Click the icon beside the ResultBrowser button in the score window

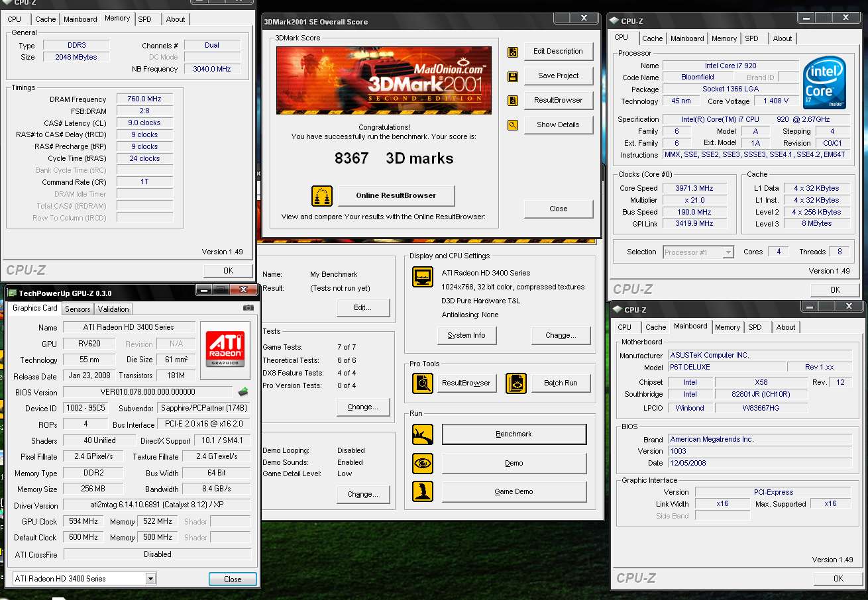(512, 101)
